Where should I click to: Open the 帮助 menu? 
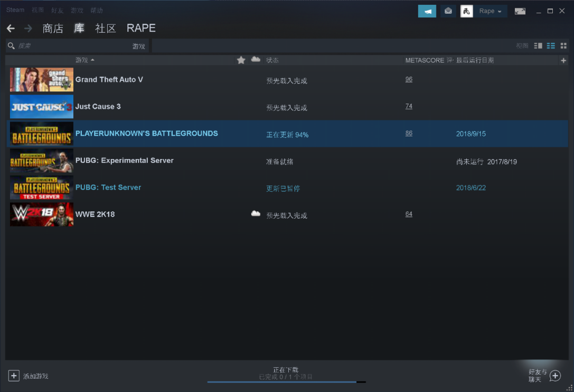point(97,10)
